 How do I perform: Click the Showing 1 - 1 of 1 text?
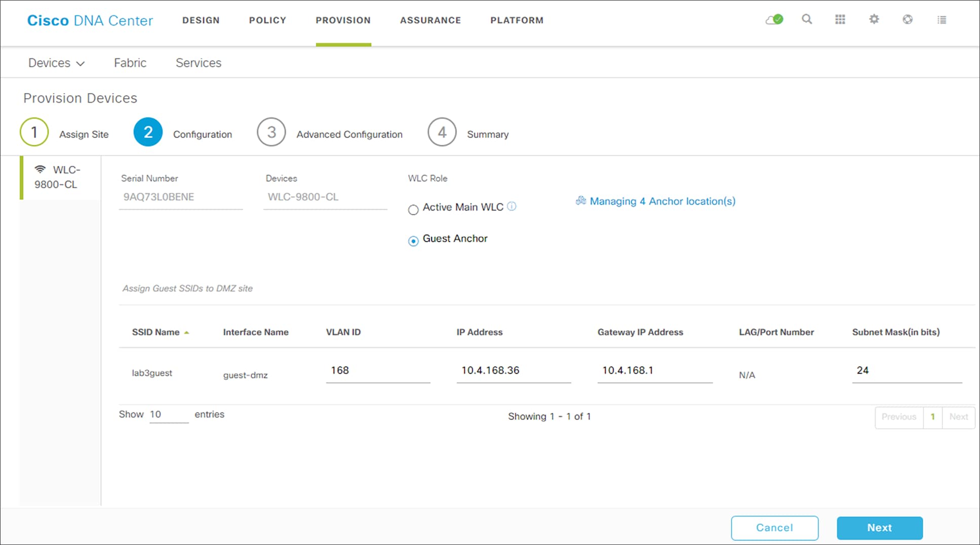550,416
